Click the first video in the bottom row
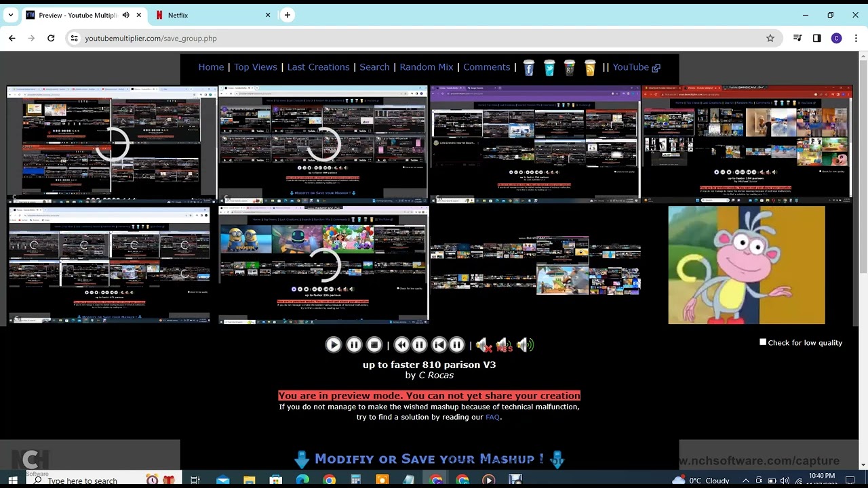The image size is (868, 488). pyautogui.click(x=112, y=265)
